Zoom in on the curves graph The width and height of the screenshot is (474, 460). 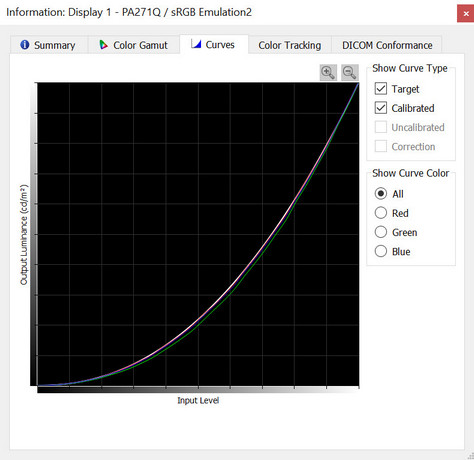coord(328,72)
